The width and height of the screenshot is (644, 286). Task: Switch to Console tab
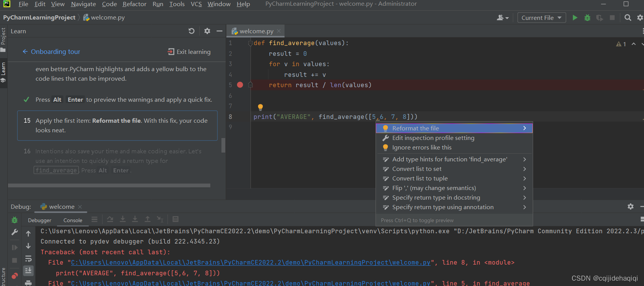coord(73,220)
